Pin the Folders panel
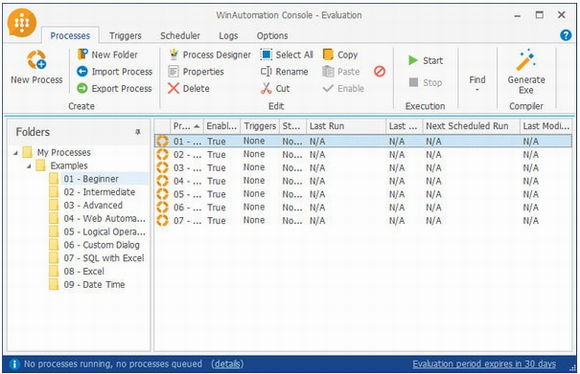This screenshot has height=374, width=580. [138, 132]
